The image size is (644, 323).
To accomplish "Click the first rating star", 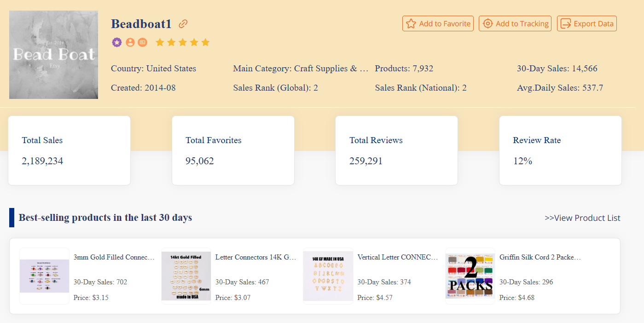I will tap(160, 42).
